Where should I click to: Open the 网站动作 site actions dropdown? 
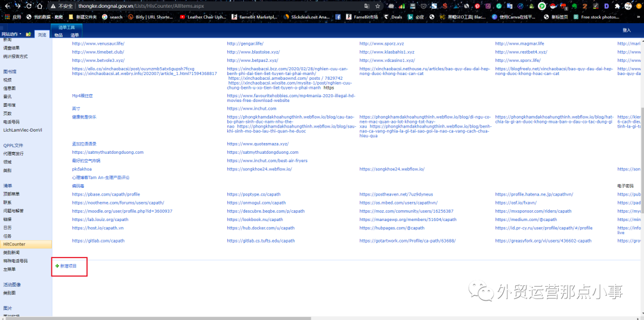click(x=12, y=35)
